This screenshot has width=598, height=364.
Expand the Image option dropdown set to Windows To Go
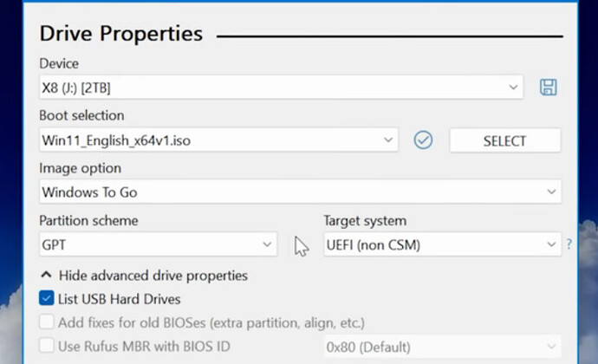tap(300, 192)
